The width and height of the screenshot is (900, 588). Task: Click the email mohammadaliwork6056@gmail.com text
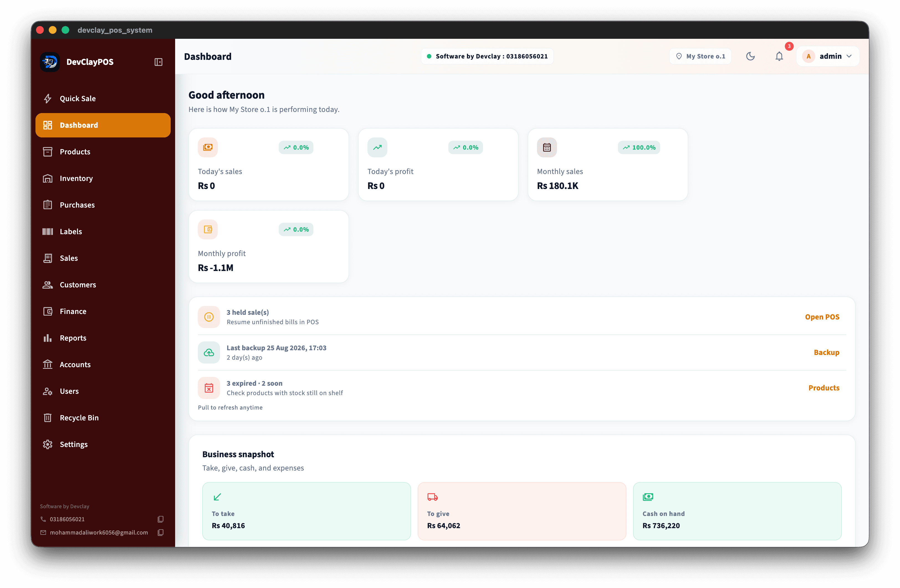(x=99, y=532)
